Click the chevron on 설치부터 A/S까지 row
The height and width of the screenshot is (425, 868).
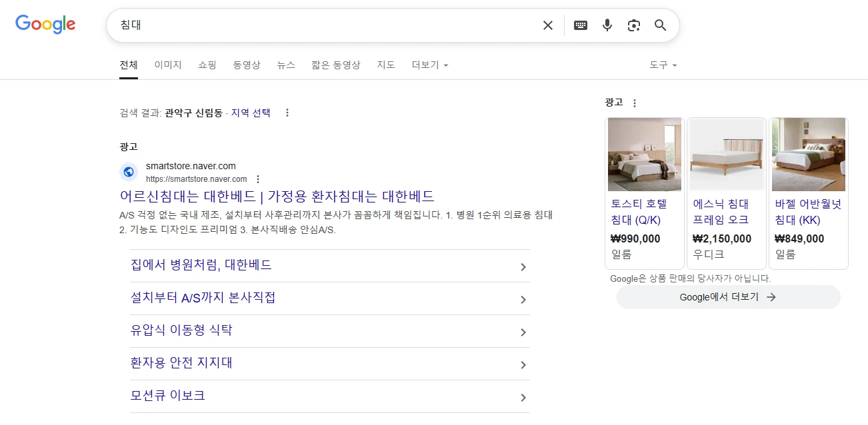523,300
